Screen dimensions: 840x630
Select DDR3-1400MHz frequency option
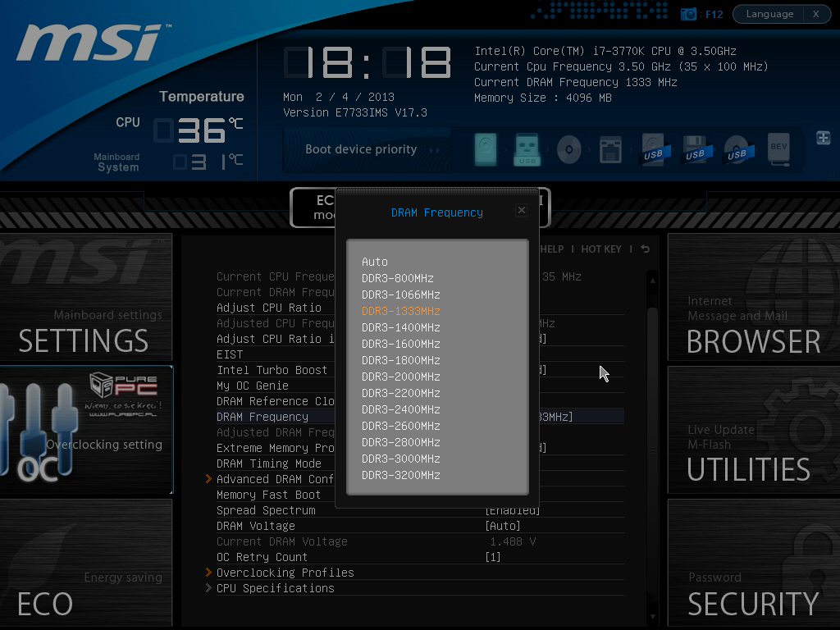point(400,327)
